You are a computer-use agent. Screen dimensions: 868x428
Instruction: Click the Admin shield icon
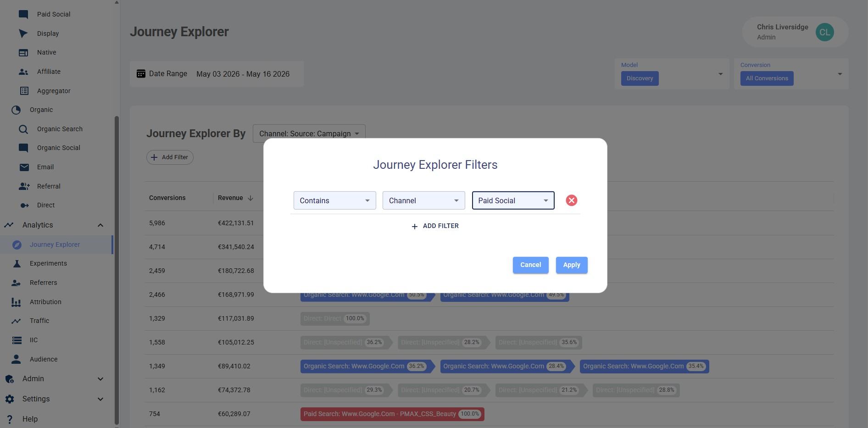9,379
